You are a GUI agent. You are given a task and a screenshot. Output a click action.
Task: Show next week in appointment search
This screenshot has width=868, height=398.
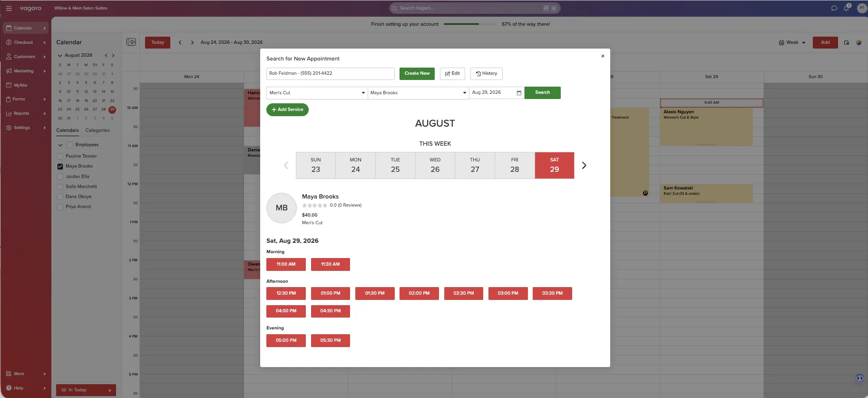coord(584,165)
